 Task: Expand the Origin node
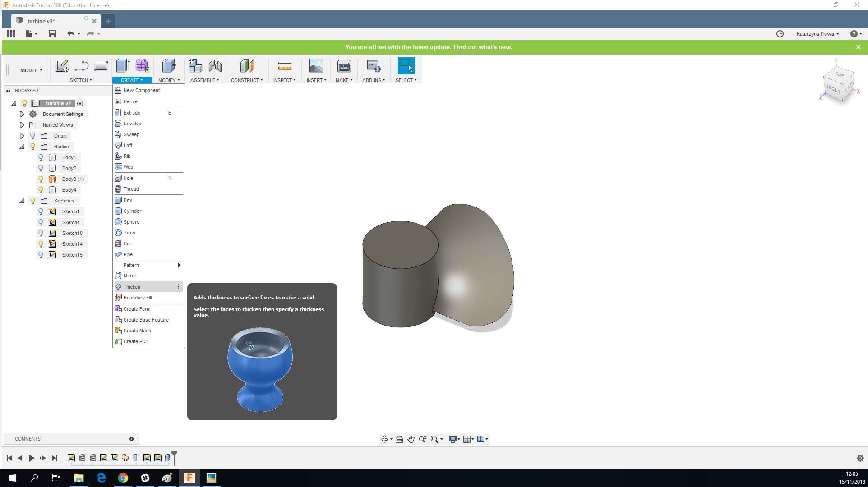(x=22, y=136)
